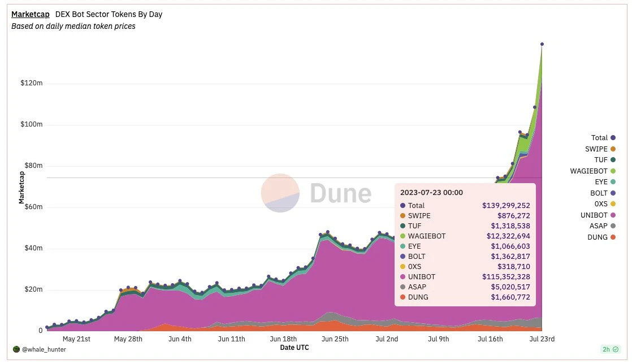The height and width of the screenshot is (364, 632).
Task: Click the Dune watermark logo
Action: point(317,193)
